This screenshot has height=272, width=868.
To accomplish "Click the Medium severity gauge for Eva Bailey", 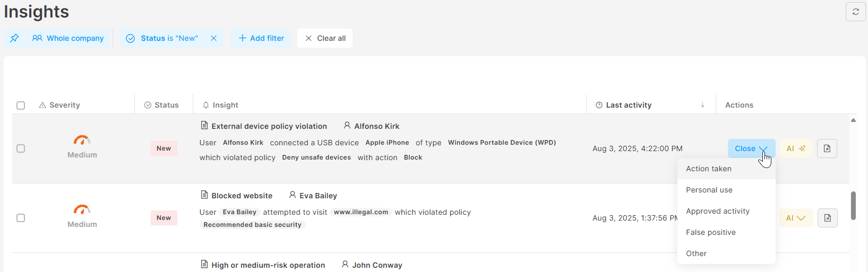I will coord(82,209).
